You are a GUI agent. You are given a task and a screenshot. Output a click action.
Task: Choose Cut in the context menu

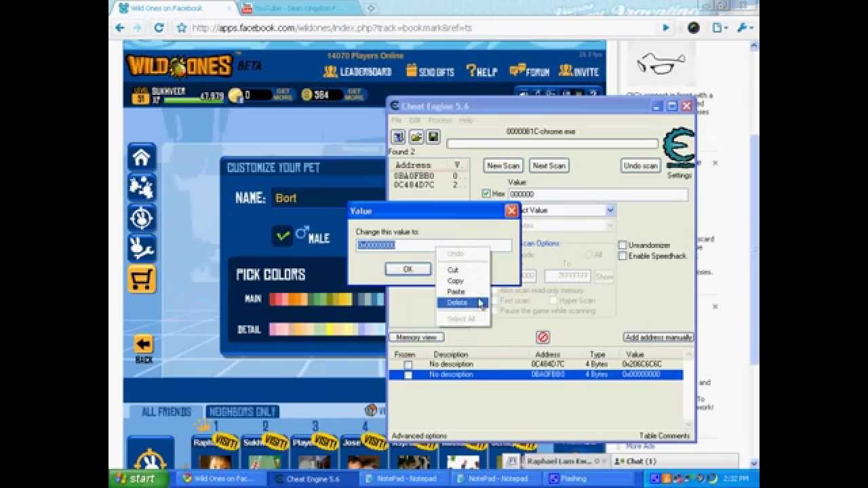pos(453,270)
